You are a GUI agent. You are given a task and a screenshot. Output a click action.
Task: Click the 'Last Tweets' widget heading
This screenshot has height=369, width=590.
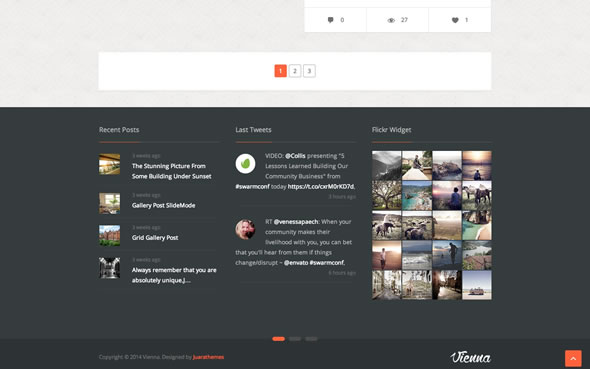point(253,130)
